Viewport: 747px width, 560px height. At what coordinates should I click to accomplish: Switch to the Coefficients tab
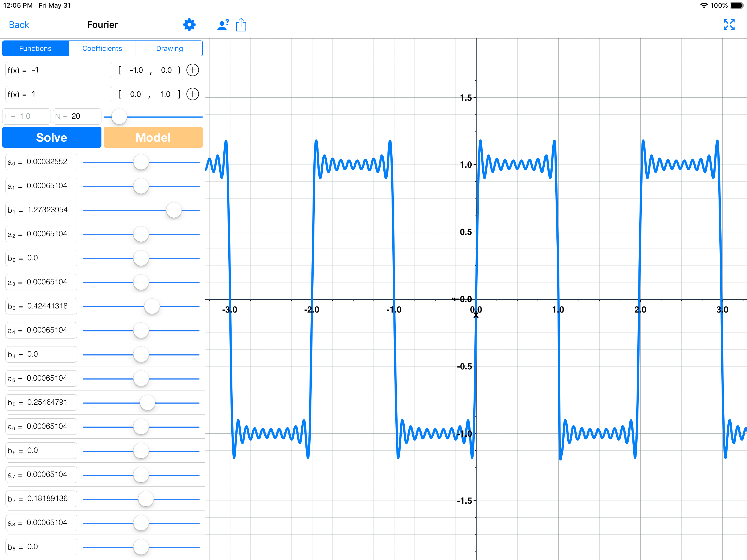tap(102, 48)
